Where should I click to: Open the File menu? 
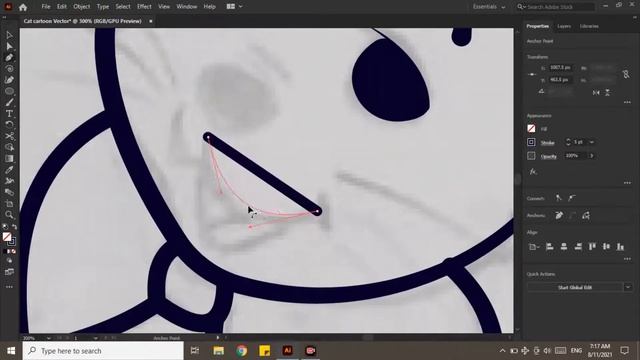pyautogui.click(x=46, y=7)
